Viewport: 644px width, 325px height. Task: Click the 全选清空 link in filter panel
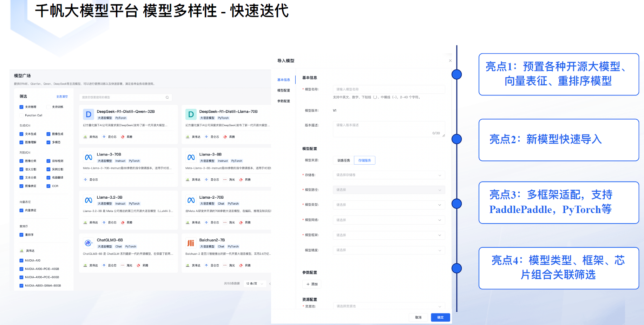point(62,97)
